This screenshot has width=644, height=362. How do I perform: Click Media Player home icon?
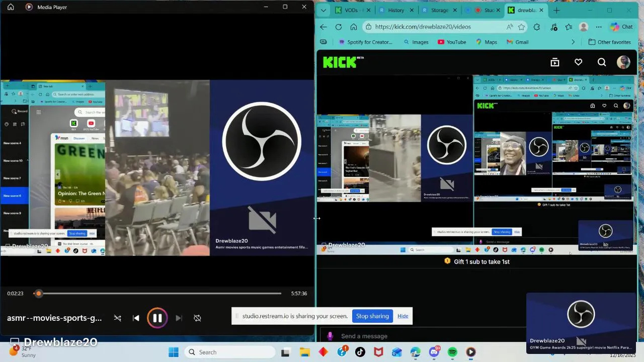click(x=11, y=7)
